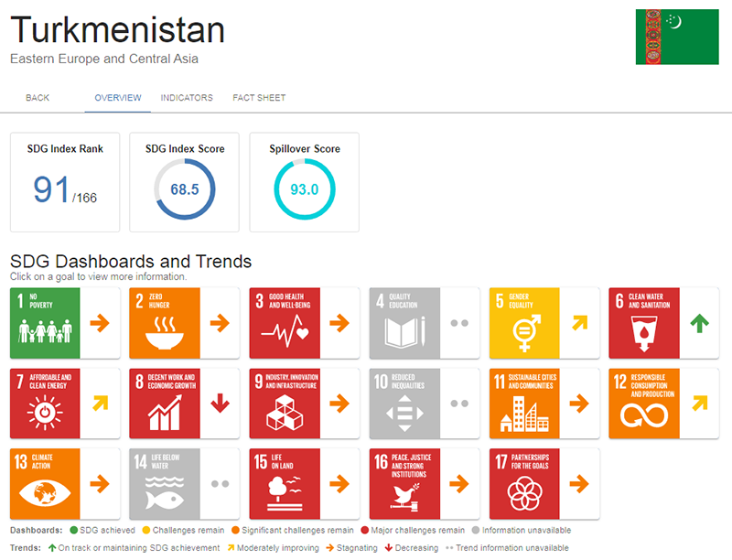Switch to the Indicators tab
The height and width of the screenshot is (560, 732).
[187, 98]
